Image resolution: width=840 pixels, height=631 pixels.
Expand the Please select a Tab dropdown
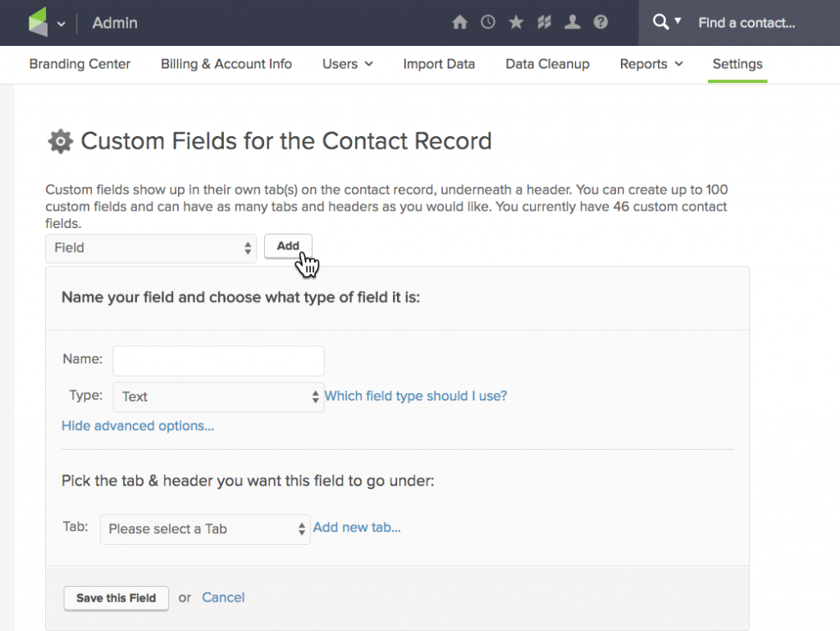coord(204,528)
